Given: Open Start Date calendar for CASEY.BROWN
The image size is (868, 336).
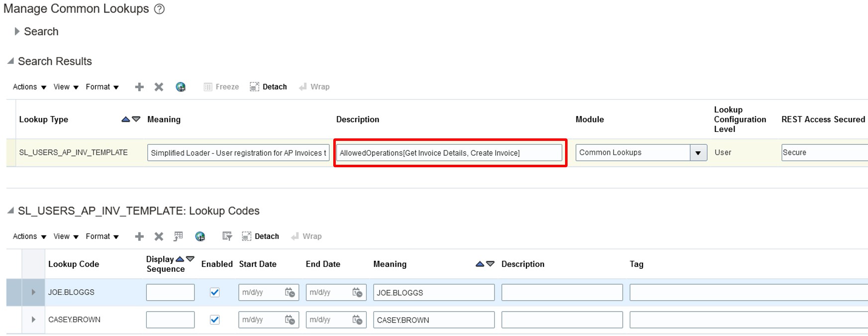Looking at the screenshot, I should (x=290, y=320).
